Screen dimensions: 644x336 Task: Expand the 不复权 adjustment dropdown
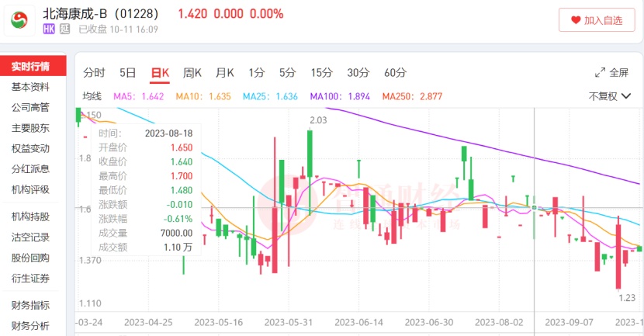click(x=610, y=96)
